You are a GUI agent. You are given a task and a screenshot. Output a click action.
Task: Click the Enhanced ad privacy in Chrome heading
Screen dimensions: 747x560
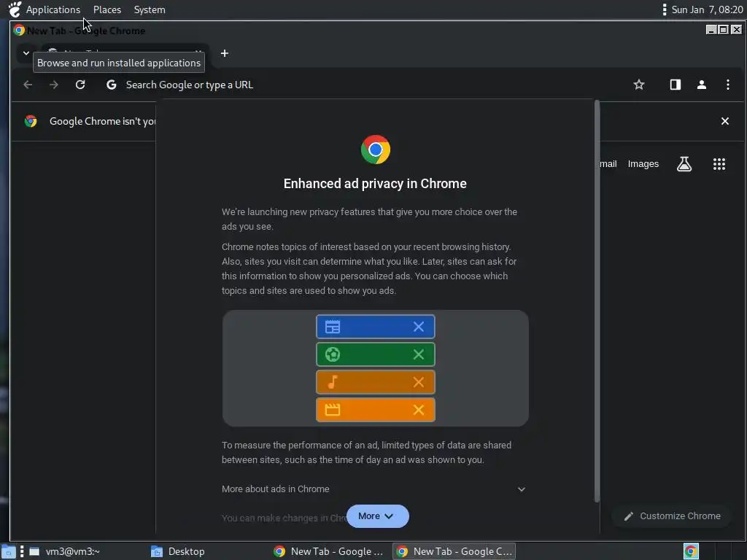[375, 183]
